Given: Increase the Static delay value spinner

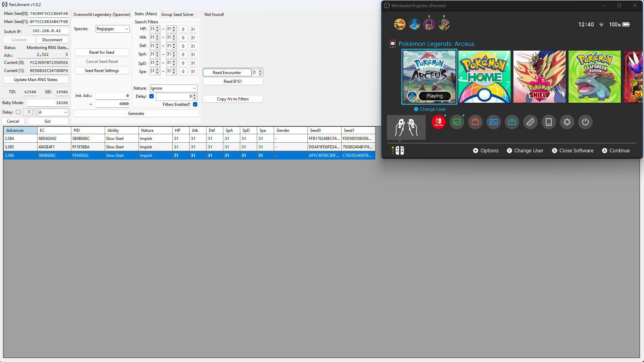Looking at the screenshot, I should (x=194, y=95).
